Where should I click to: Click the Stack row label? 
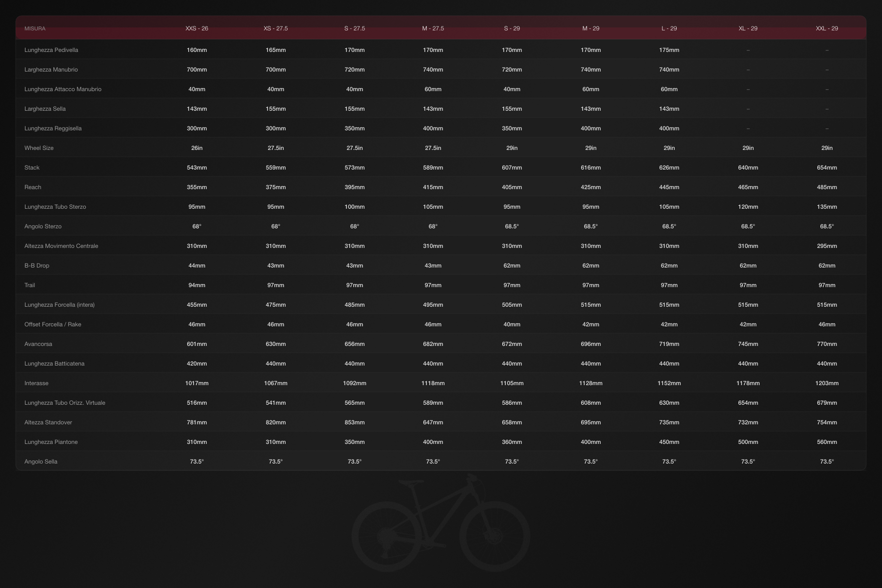32,168
